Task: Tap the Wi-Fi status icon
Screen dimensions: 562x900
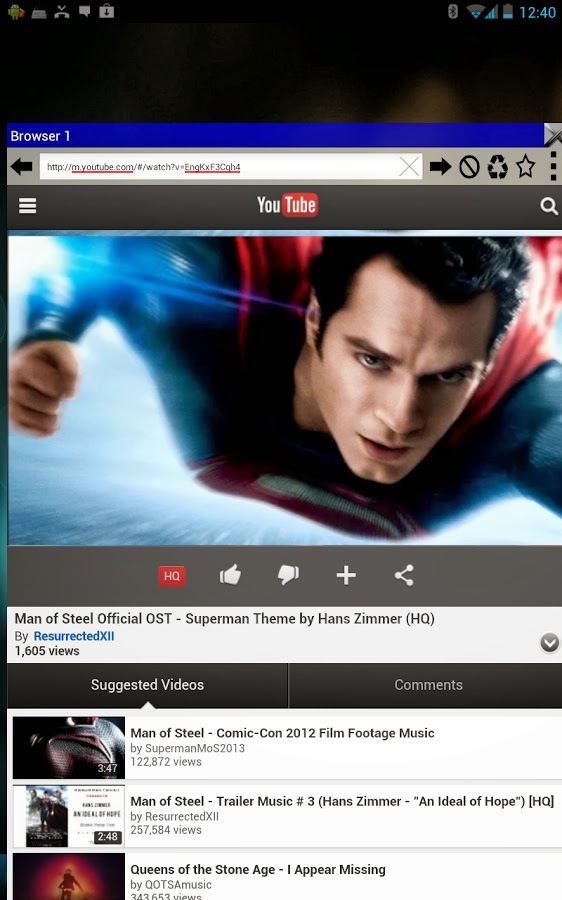Action: pyautogui.click(x=474, y=11)
